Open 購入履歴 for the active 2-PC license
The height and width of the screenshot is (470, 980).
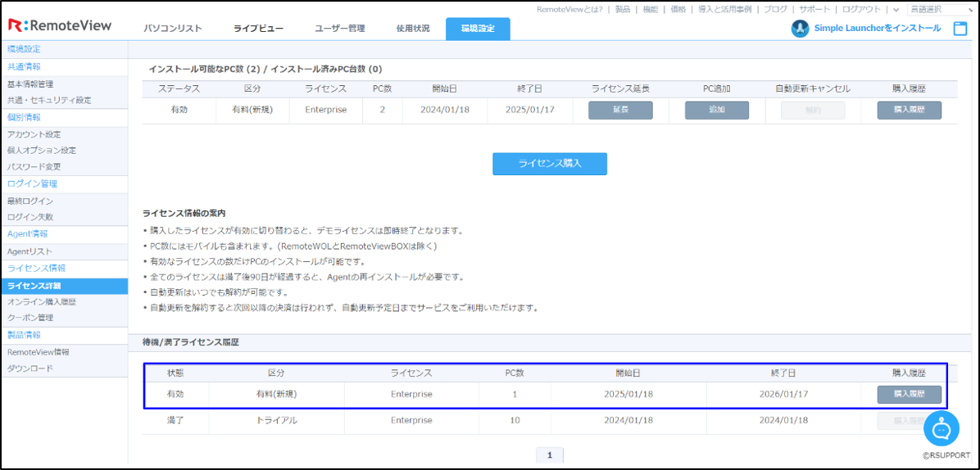pyautogui.click(x=910, y=110)
